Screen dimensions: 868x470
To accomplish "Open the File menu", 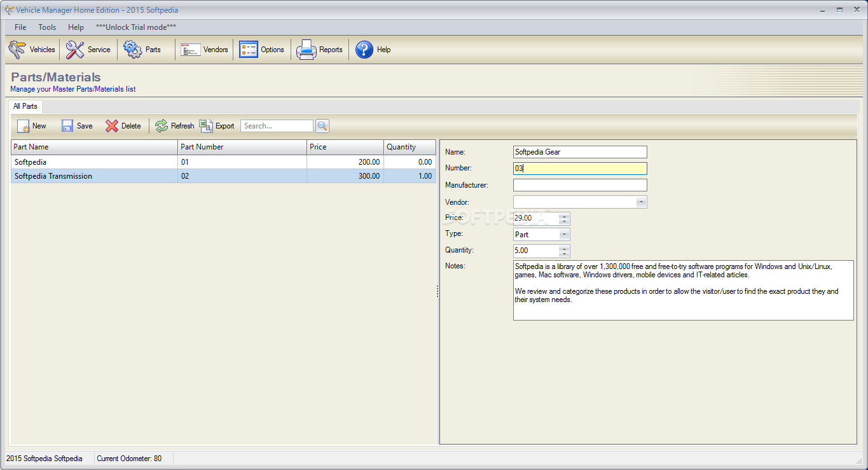I will click(20, 27).
